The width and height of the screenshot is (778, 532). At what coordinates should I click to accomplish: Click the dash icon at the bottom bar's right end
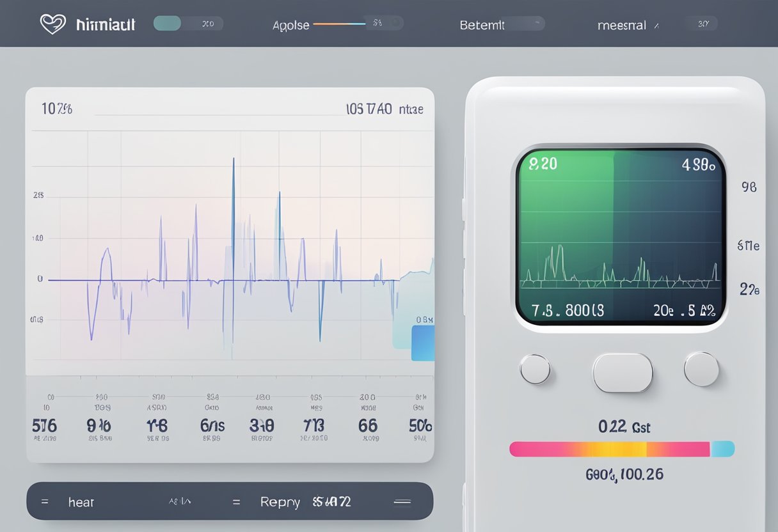point(402,502)
